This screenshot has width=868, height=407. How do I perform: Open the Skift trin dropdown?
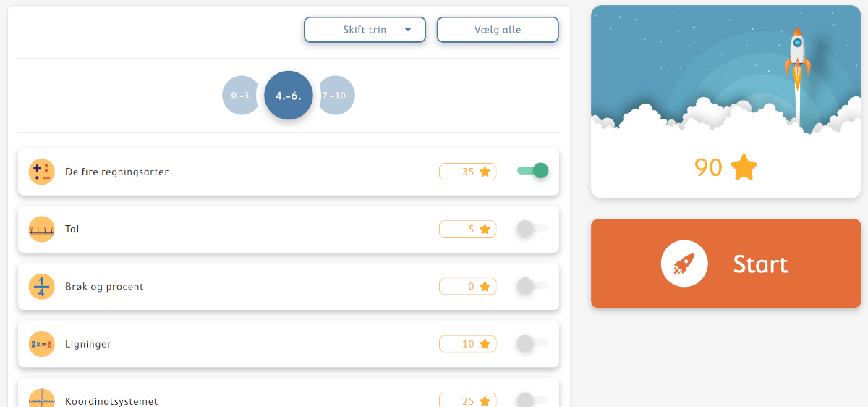tap(365, 30)
